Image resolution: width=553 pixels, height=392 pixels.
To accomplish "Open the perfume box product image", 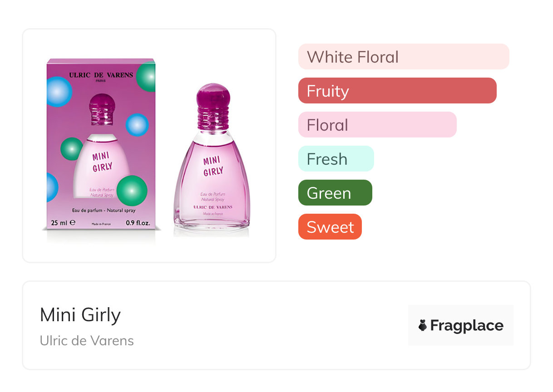I will point(101,144).
